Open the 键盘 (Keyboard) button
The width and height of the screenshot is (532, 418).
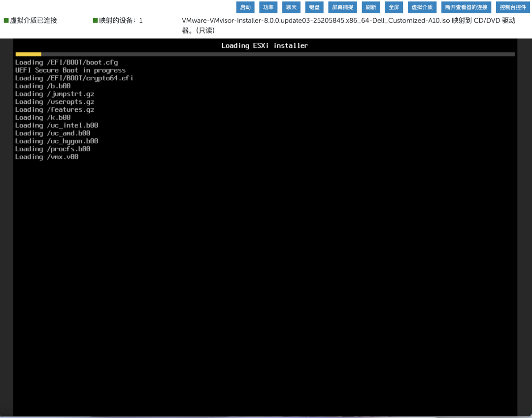[x=314, y=7]
